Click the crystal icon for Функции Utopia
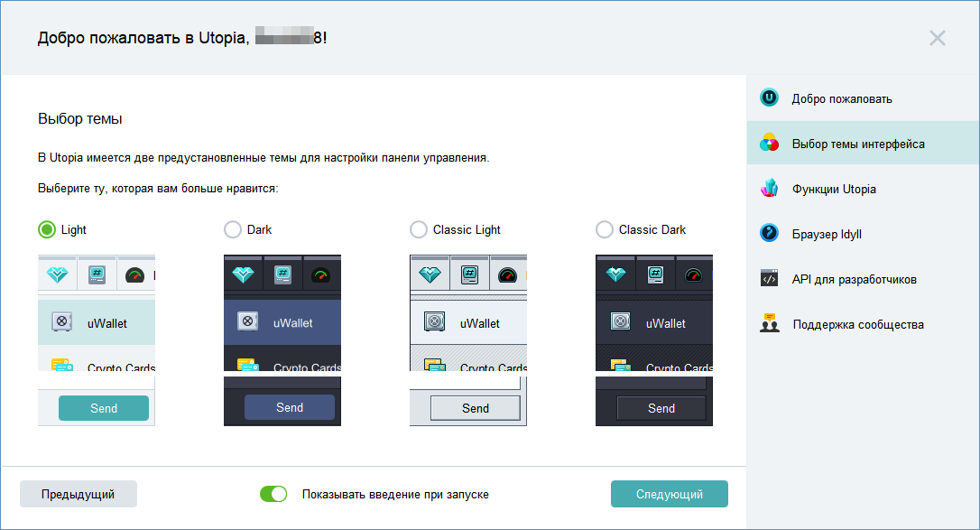Viewport: 980px width, 530px height. [770, 188]
